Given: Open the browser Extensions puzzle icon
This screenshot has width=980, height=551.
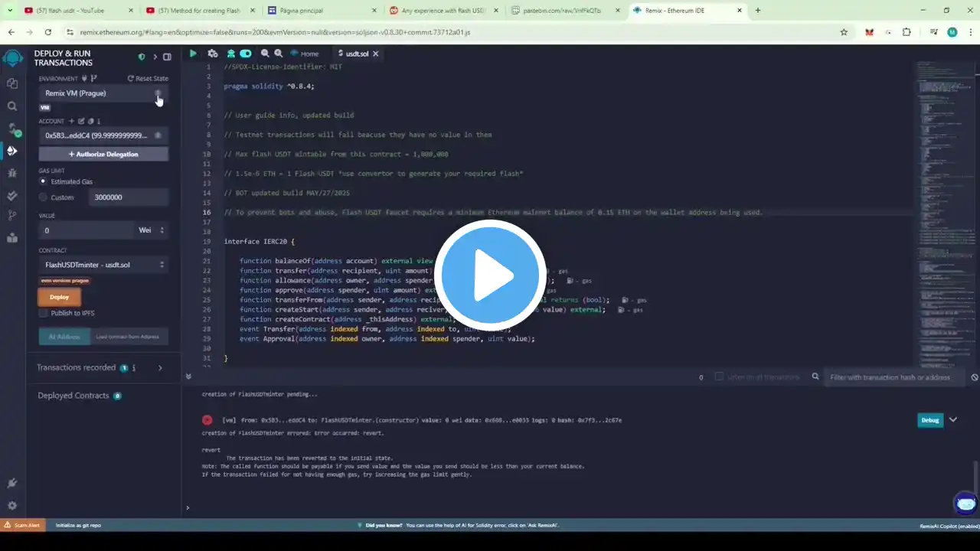Looking at the screenshot, I should click(906, 32).
